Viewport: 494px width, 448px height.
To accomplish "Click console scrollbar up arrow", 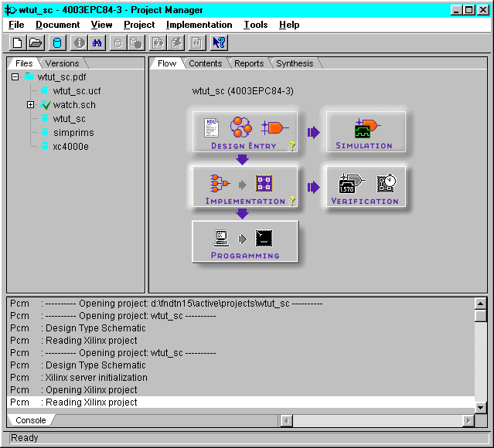I will pyautogui.click(x=480, y=304).
